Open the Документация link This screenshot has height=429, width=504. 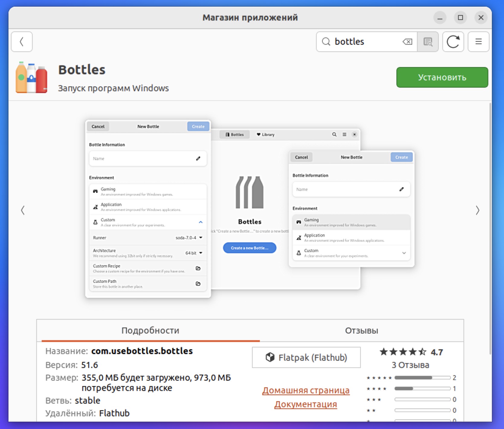point(305,404)
